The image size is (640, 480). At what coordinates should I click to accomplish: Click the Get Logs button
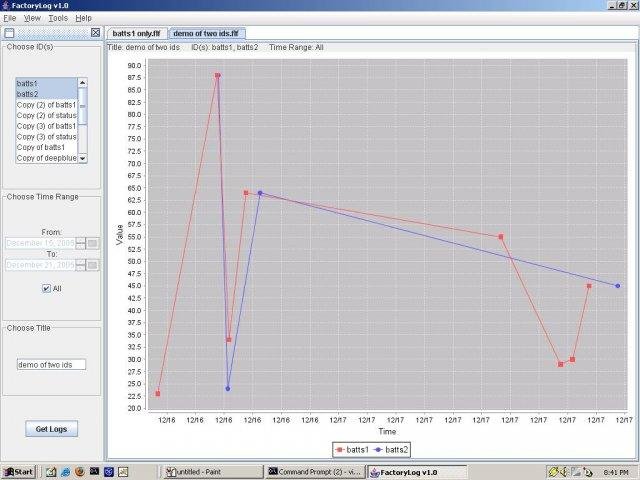point(51,429)
